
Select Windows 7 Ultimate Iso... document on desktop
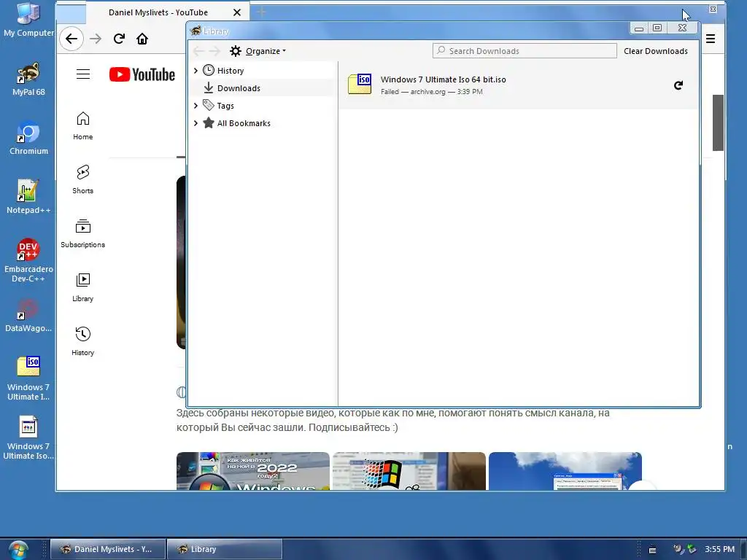tap(28, 437)
